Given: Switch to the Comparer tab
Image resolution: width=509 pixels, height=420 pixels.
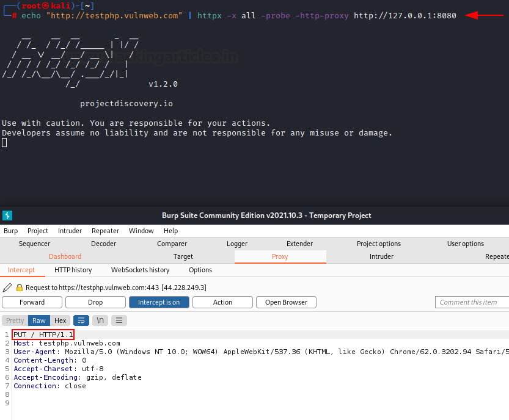Looking at the screenshot, I should coord(172,244).
